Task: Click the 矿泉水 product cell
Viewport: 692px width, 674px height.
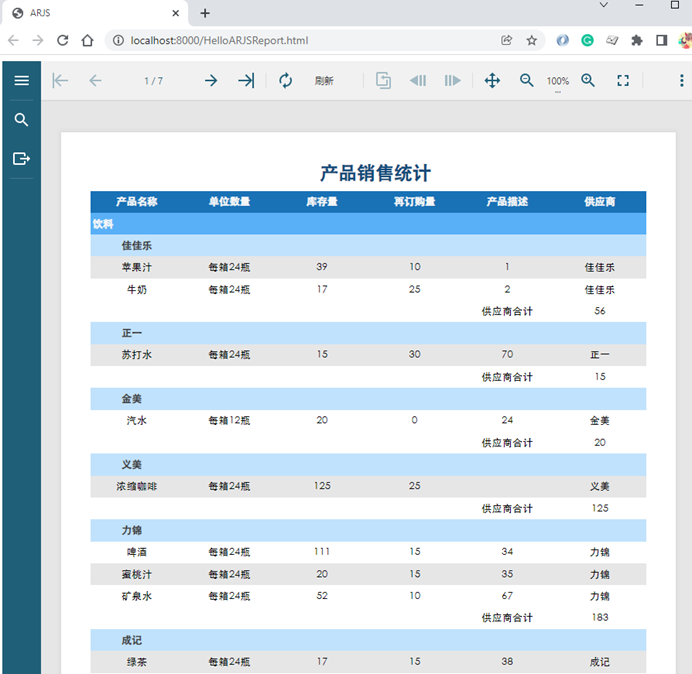Action: click(137, 596)
